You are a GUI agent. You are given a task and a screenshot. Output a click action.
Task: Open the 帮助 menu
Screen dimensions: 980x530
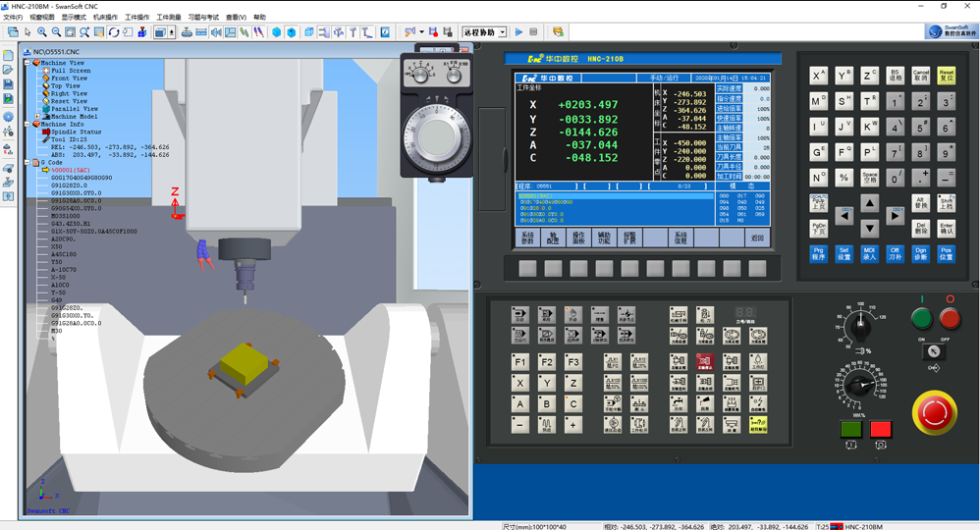pyautogui.click(x=259, y=18)
